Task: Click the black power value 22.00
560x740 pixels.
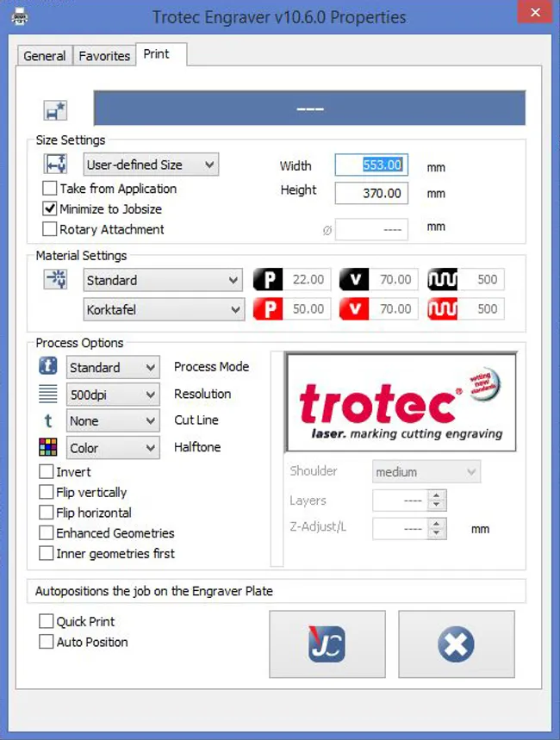Action: [x=307, y=279]
